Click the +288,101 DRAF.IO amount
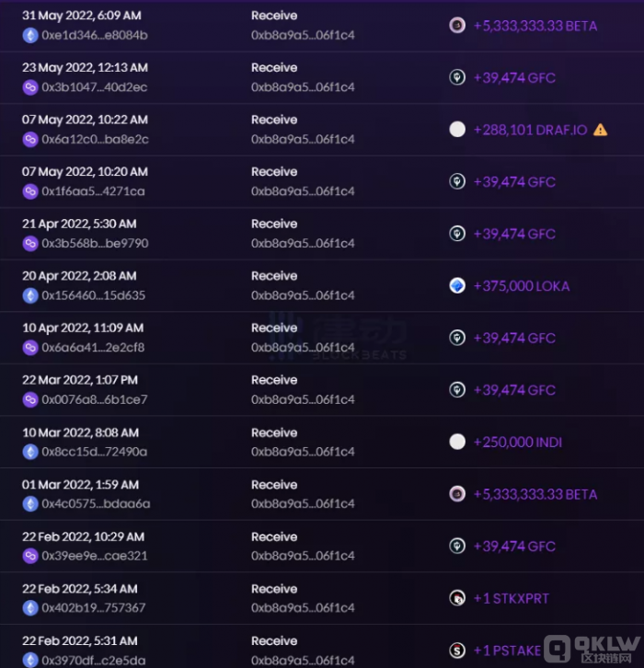This screenshot has height=668, width=644. pyautogui.click(x=530, y=130)
